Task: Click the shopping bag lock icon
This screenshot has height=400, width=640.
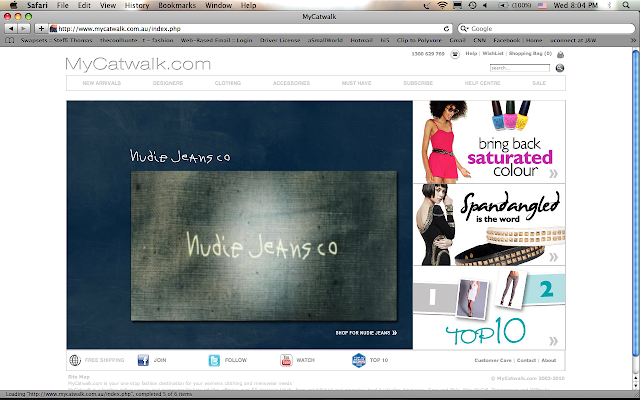Action: click(560, 54)
